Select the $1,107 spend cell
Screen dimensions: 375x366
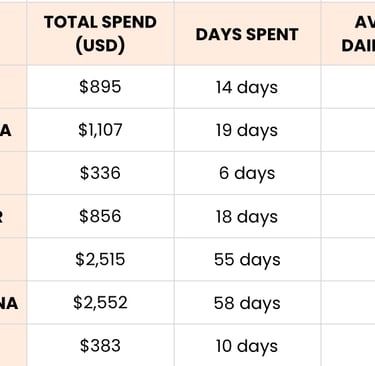100,130
